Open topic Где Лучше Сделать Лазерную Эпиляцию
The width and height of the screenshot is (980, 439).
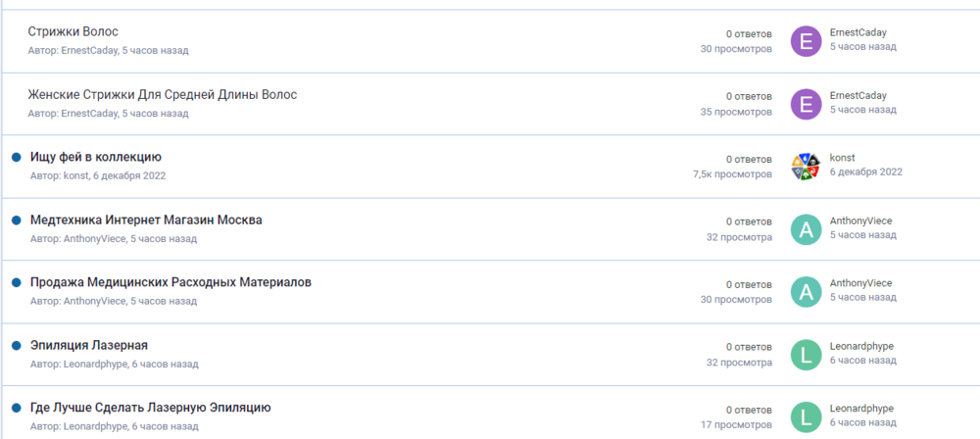coord(150,408)
